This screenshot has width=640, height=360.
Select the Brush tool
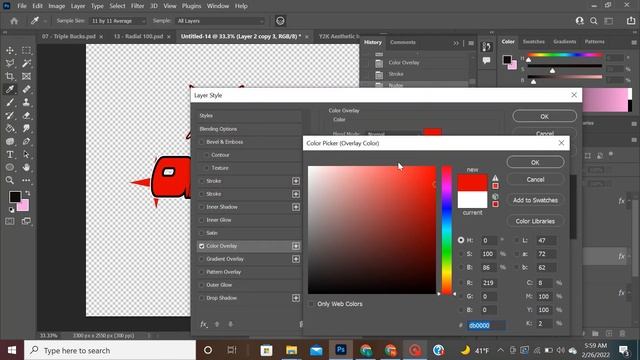(10, 102)
